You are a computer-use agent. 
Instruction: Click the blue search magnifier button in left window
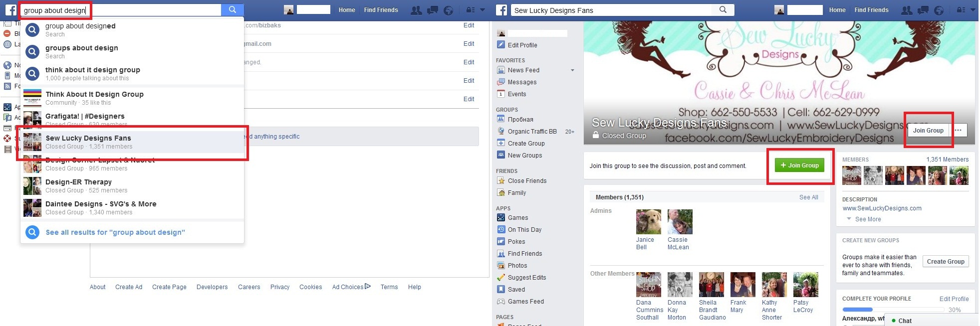233,10
